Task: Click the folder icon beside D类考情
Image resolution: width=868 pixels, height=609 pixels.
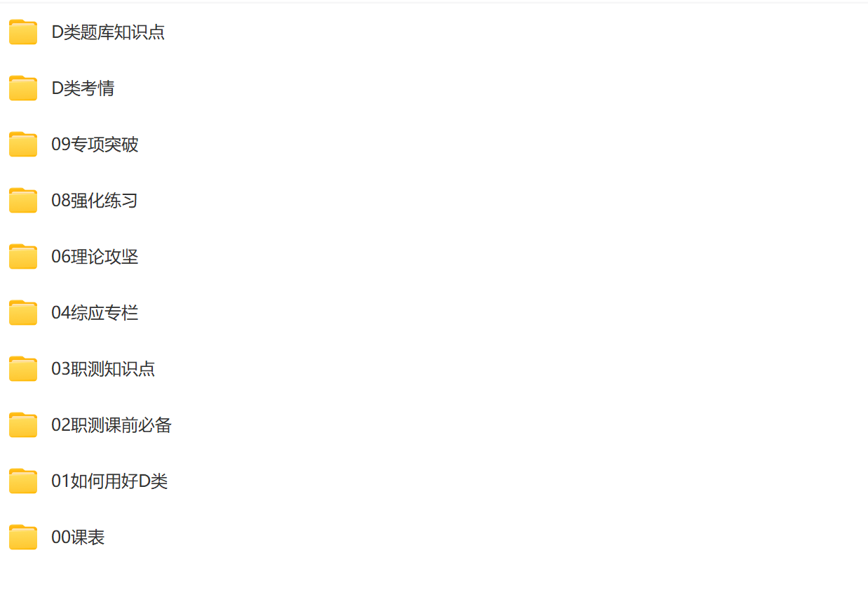Action: tap(23, 88)
